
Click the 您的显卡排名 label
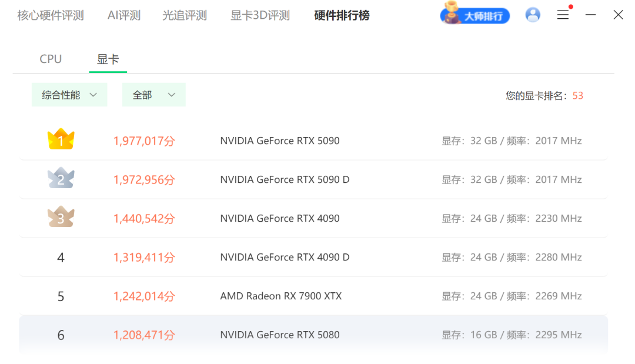pyautogui.click(x=537, y=96)
